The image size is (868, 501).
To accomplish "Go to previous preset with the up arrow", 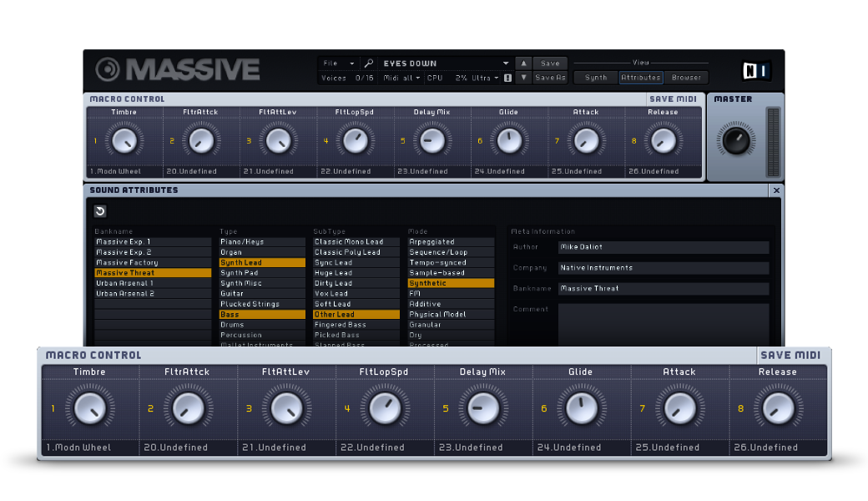I will pos(523,63).
